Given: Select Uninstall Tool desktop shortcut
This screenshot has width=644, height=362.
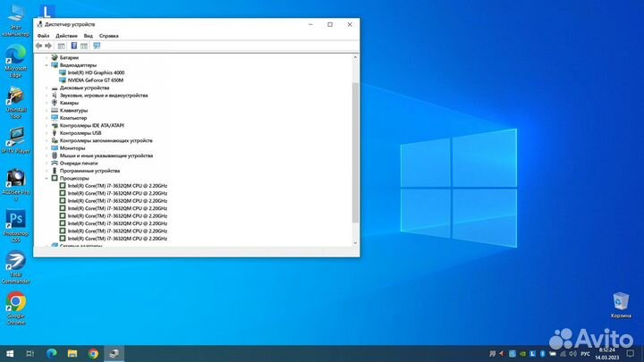Looking at the screenshot, I should [x=15, y=103].
